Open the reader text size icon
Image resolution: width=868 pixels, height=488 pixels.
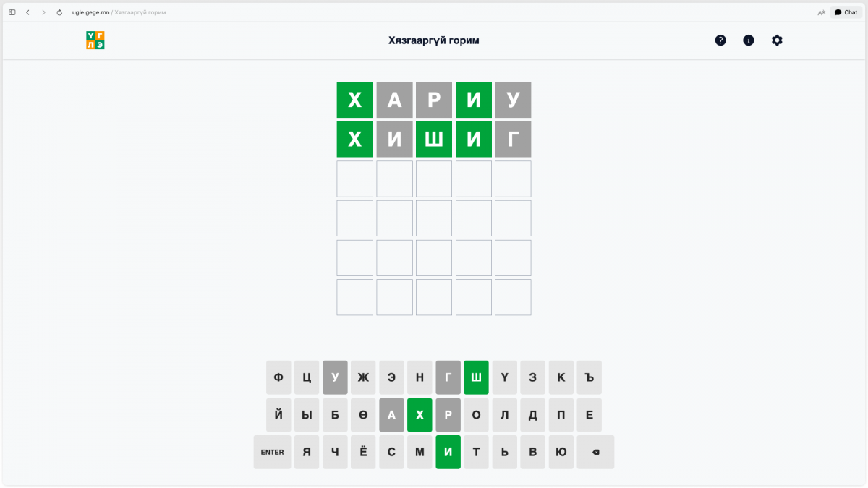click(821, 12)
